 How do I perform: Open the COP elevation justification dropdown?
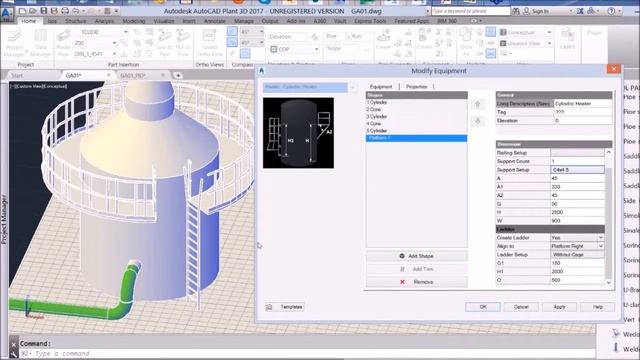[x=316, y=49]
